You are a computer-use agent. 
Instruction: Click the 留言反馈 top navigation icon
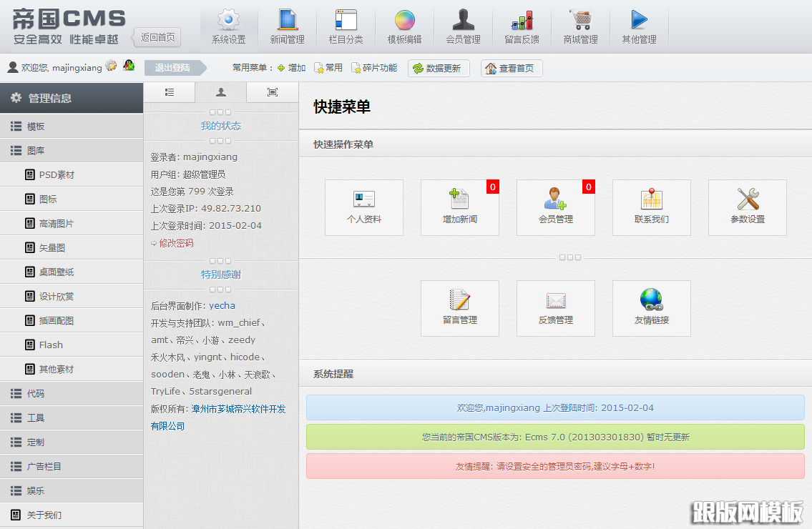click(521, 26)
